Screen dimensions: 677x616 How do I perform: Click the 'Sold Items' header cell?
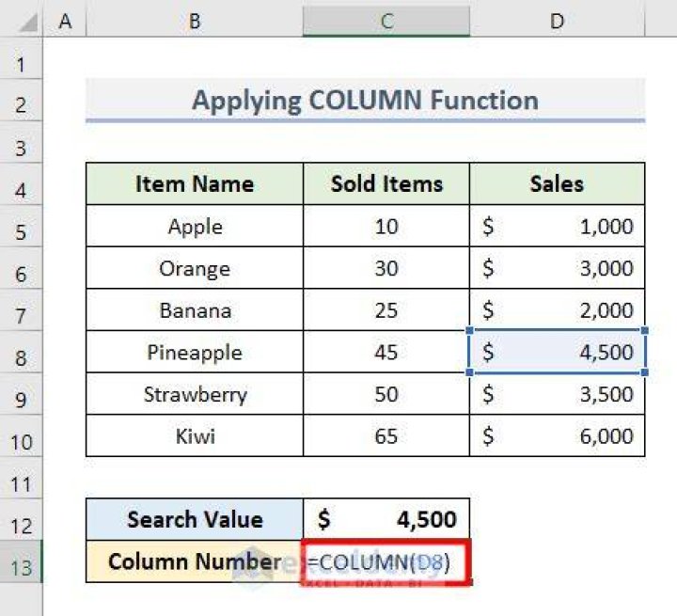(386, 183)
